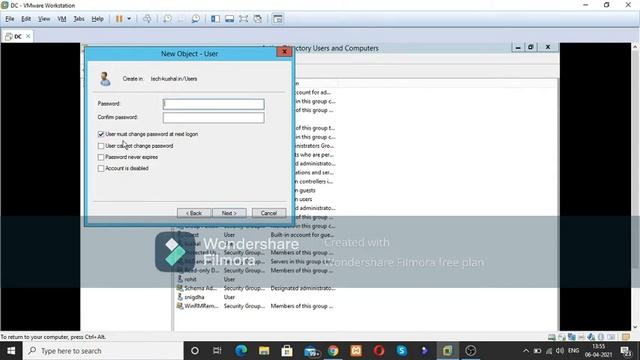Select the snigdha user row

click(256, 297)
